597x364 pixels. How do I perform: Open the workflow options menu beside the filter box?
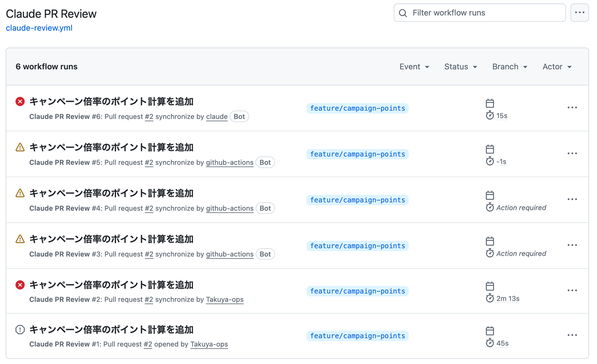(579, 13)
